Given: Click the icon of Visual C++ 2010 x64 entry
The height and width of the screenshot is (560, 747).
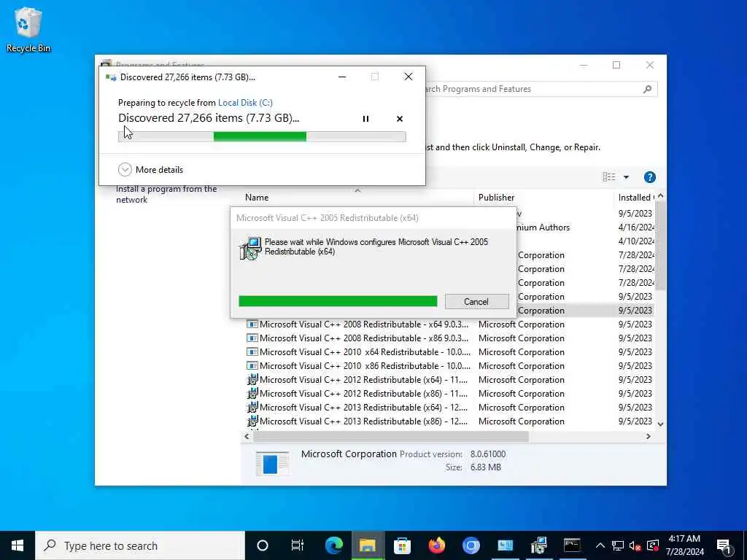Looking at the screenshot, I should coord(252,352).
